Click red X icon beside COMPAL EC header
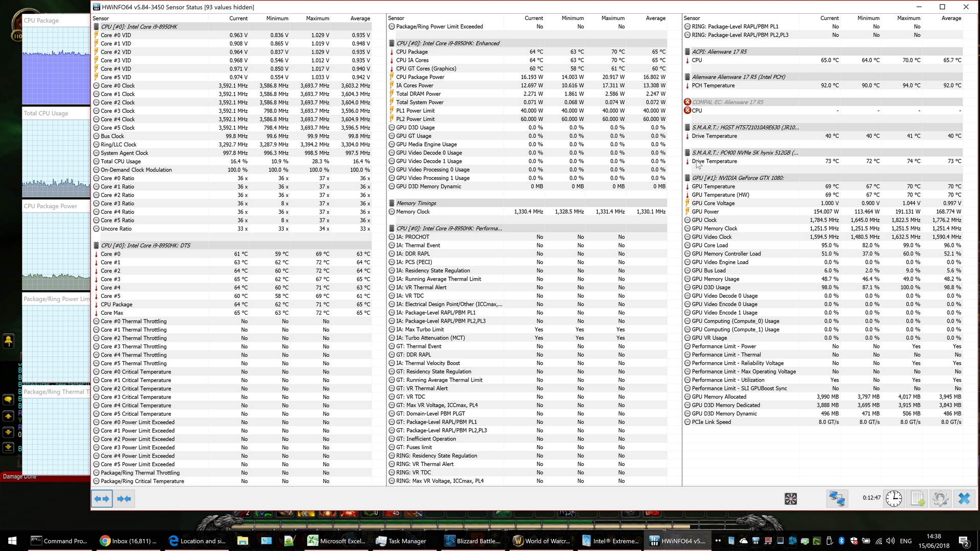Image resolution: width=980 pixels, height=551 pixels. (x=688, y=102)
